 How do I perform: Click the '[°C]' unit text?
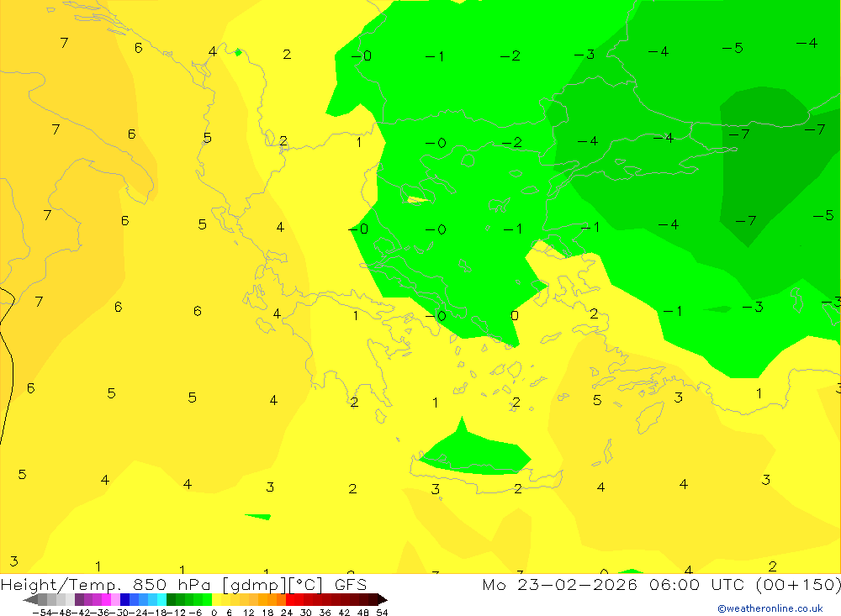tap(306, 585)
